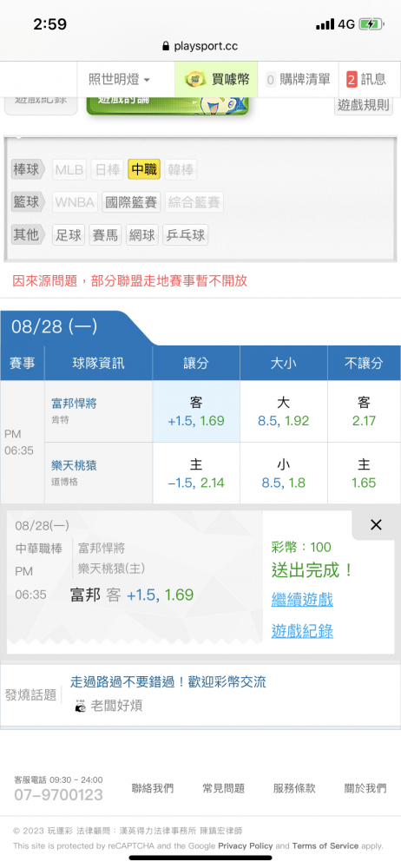Open 訊息 with red badge 2

point(366,80)
